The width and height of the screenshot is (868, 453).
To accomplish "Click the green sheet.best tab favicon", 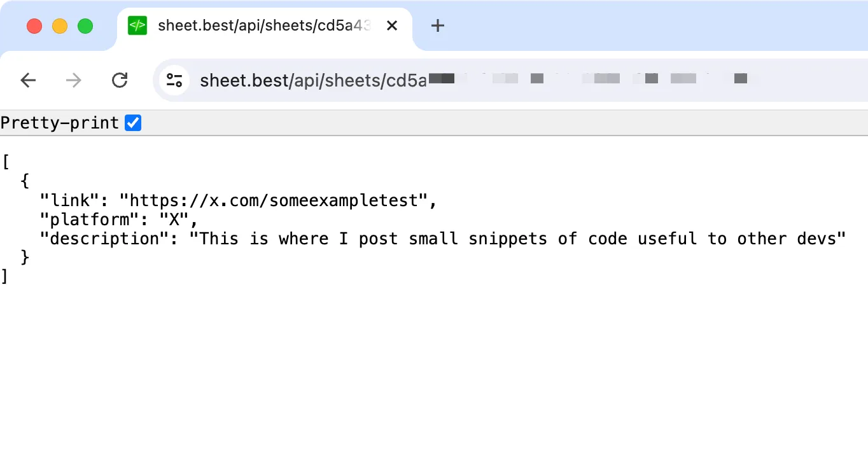I will pyautogui.click(x=137, y=25).
